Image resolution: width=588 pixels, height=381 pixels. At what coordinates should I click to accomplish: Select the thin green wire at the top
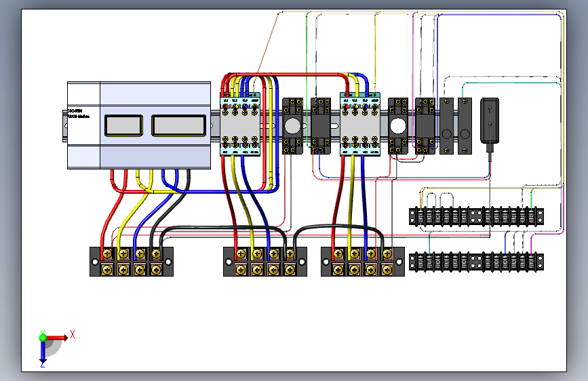point(307,75)
